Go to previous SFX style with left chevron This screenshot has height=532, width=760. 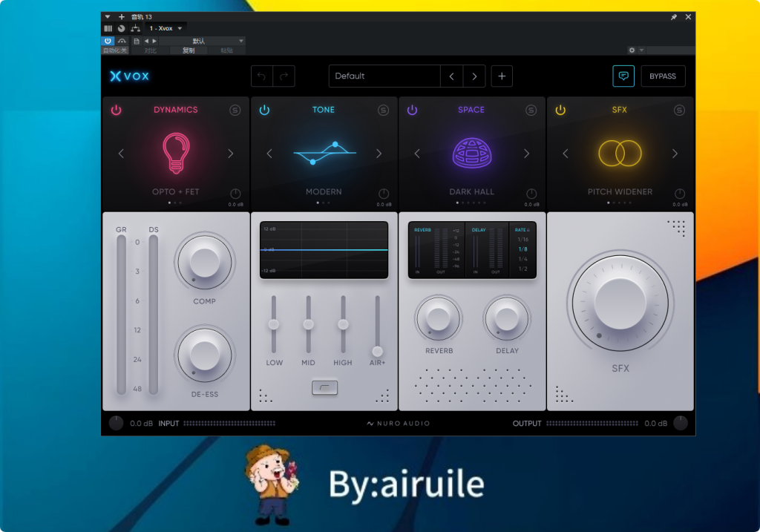click(x=565, y=154)
